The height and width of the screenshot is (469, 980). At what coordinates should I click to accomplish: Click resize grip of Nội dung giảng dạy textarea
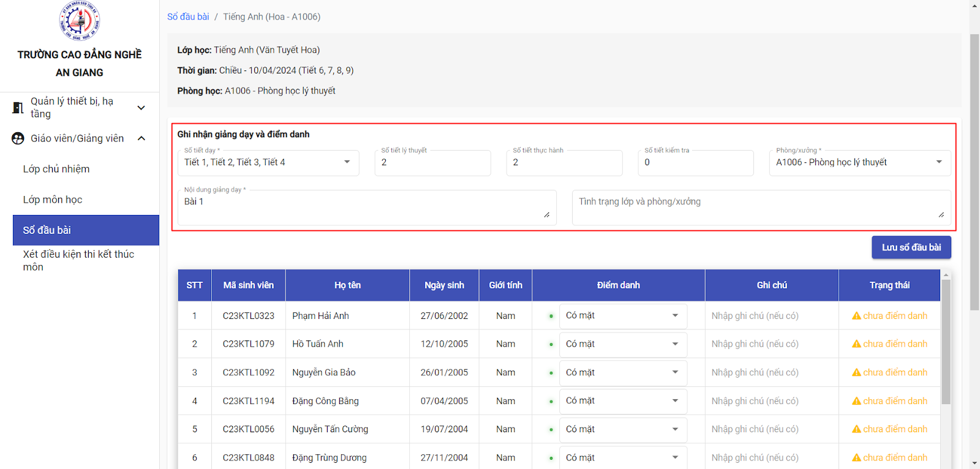tap(546, 215)
